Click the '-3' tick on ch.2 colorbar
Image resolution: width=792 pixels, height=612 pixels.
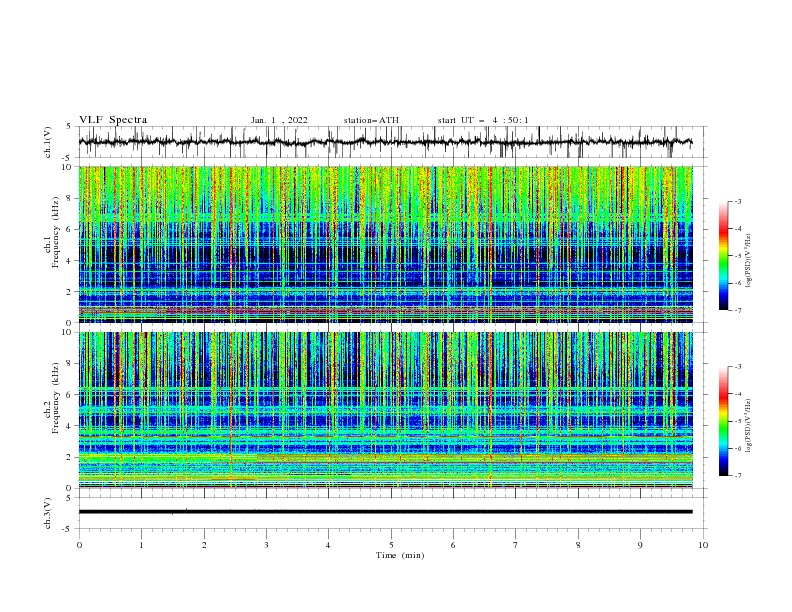738,367
